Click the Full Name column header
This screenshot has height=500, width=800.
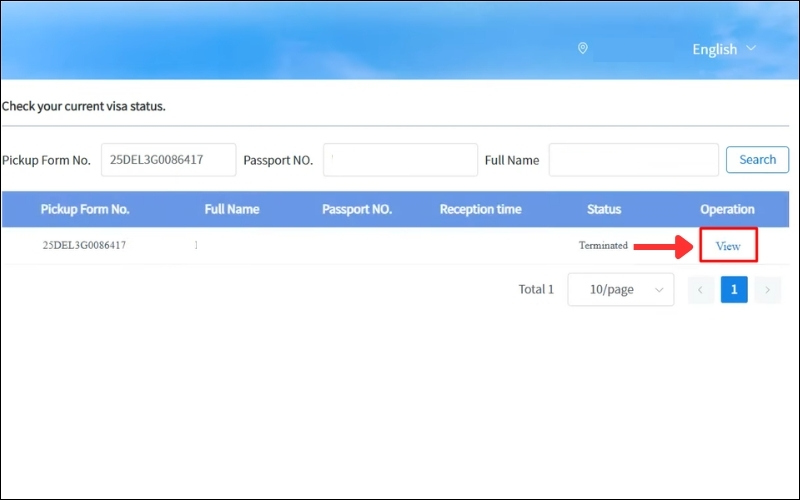[x=232, y=209]
